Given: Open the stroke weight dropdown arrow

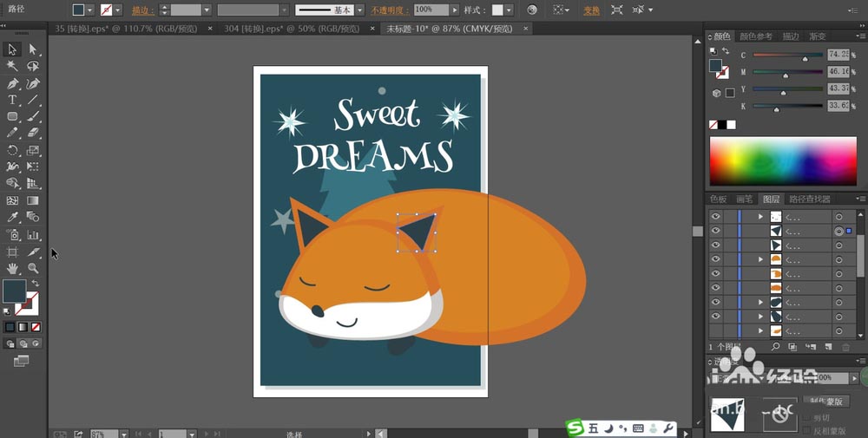Looking at the screenshot, I should 207,10.
